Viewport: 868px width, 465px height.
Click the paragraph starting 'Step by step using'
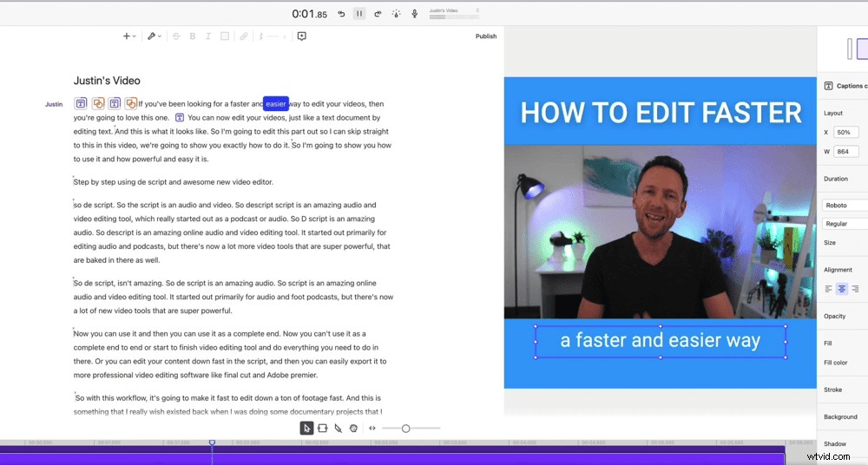[174, 181]
